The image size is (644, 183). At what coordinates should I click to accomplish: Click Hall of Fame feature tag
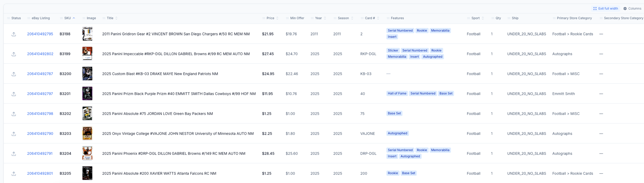(397, 94)
